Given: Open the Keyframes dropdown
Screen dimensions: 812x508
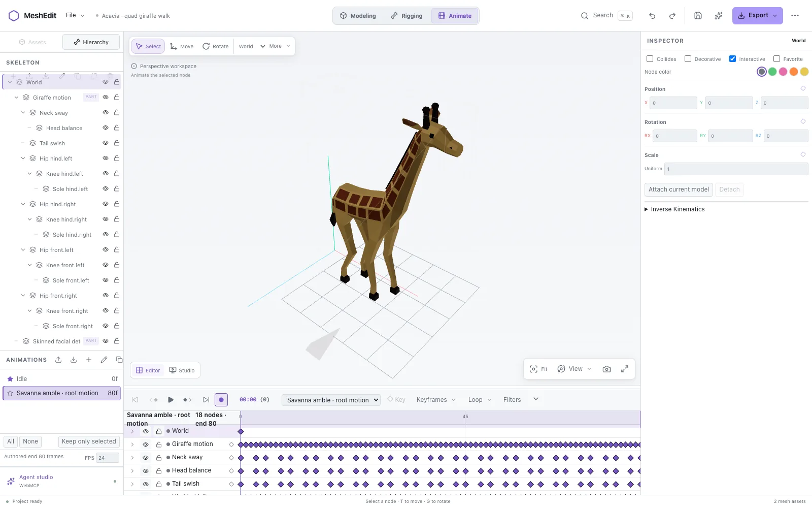Looking at the screenshot, I should pyautogui.click(x=436, y=400).
